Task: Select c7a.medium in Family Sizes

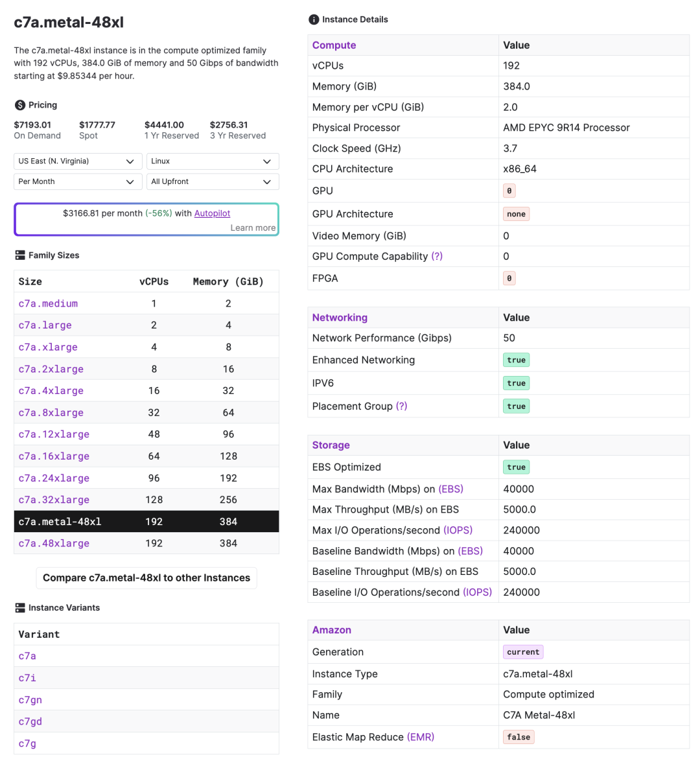Action: [x=48, y=303]
